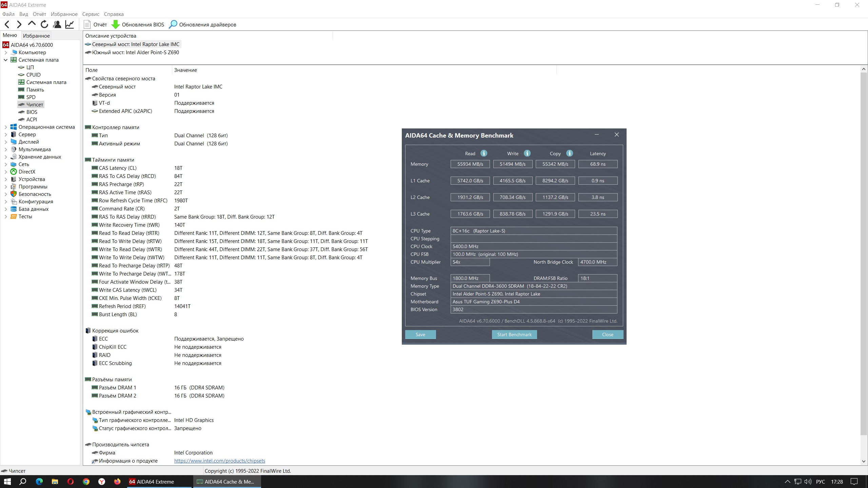Viewport: 868px width, 488px height.
Task: Collapse the Системная плата tree node
Action: 5,60
